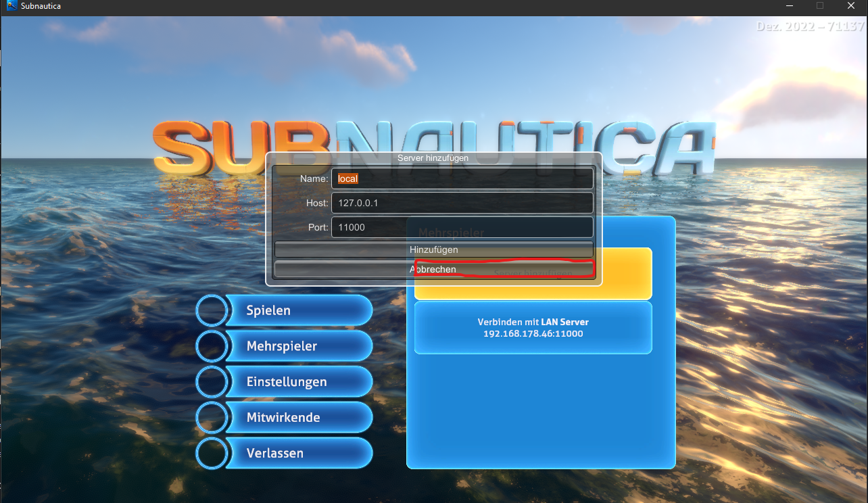Click the Subnautica icon in the title bar
Image resolution: width=868 pixels, height=503 pixels.
click(11, 6)
